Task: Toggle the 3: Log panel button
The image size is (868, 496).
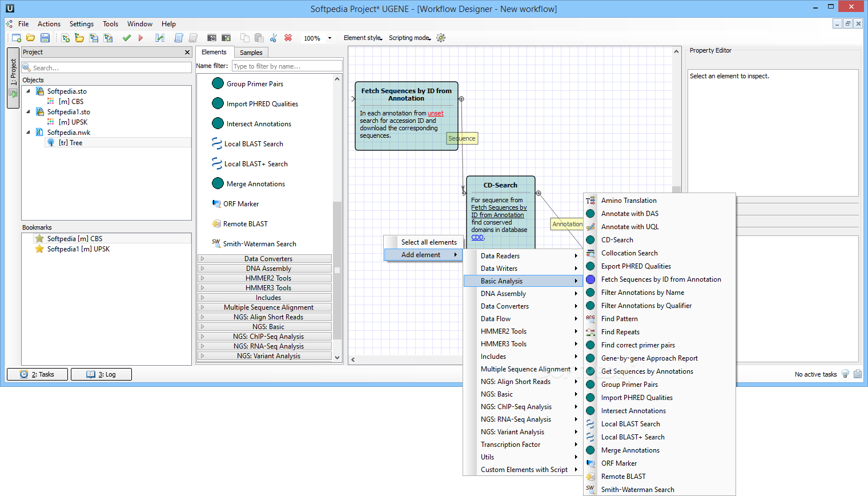Action: coord(101,374)
